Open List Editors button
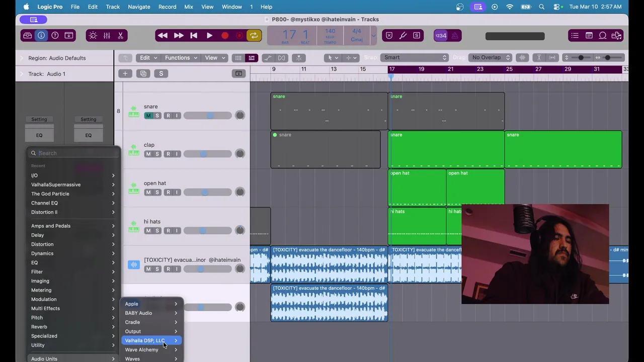 point(575,36)
